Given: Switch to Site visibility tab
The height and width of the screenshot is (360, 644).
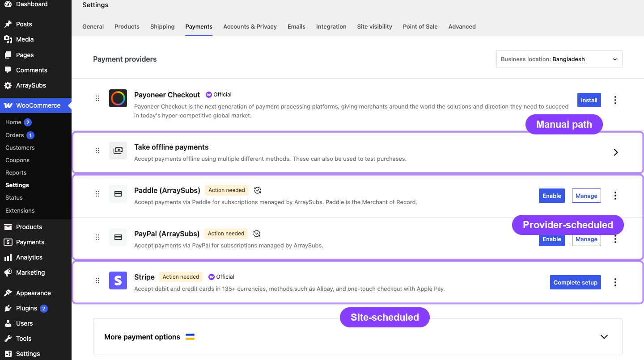Looking at the screenshot, I should (375, 26).
